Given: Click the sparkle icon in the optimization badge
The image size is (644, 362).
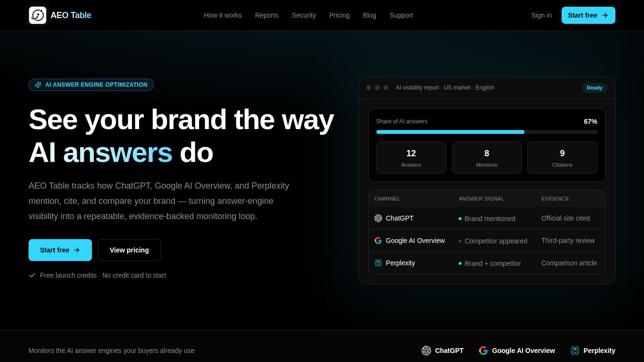Looking at the screenshot, I should [38, 85].
